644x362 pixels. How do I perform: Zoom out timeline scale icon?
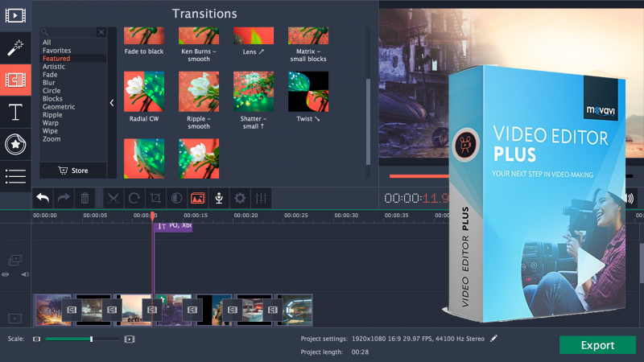pos(36,339)
